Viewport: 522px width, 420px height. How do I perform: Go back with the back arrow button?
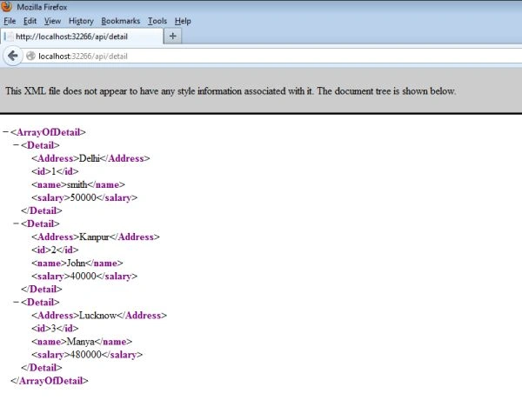click(13, 56)
